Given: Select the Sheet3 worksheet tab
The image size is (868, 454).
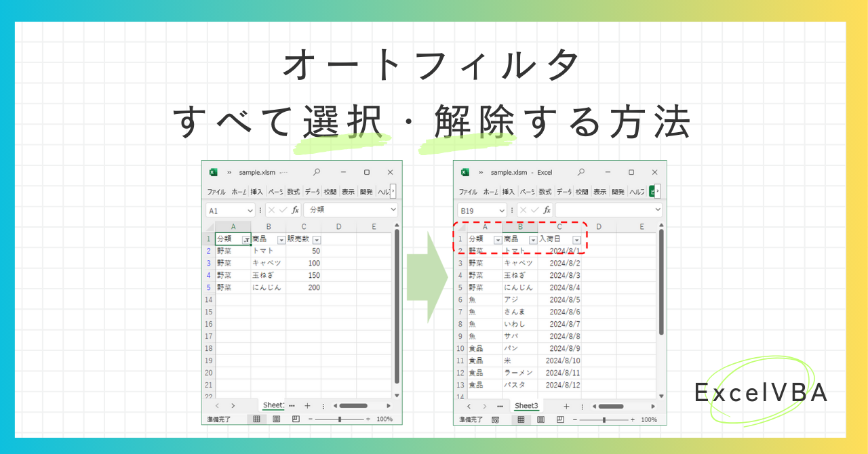Looking at the screenshot, I should coord(527,407).
